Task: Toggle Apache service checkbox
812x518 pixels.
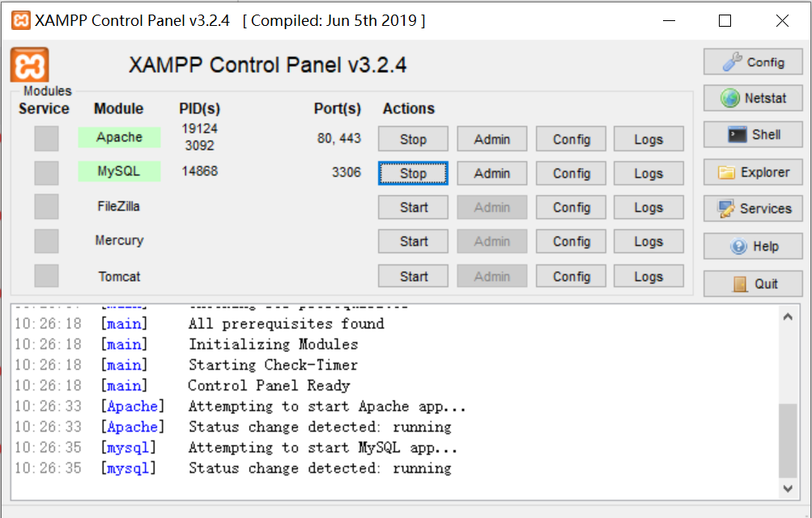Action: 47,138
